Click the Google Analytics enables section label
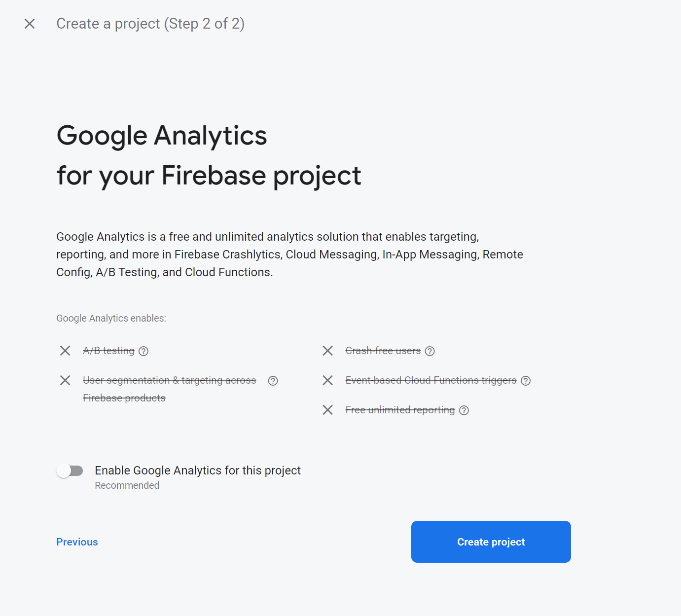 coord(111,318)
